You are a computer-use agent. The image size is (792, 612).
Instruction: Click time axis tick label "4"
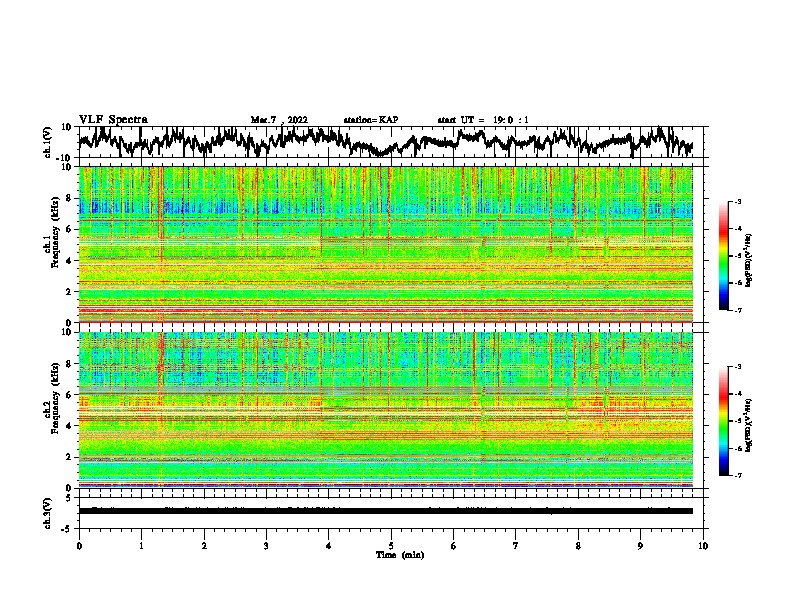coord(329,545)
